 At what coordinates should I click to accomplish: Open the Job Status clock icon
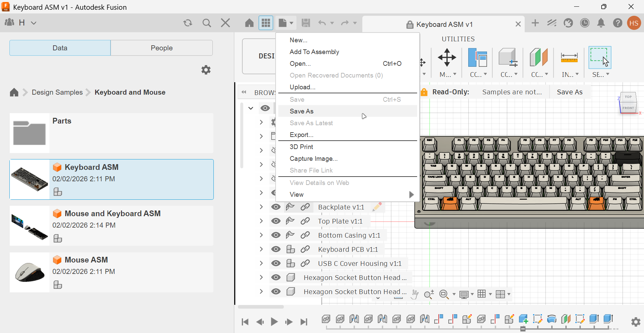pyautogui.click(x=585, y=23)
